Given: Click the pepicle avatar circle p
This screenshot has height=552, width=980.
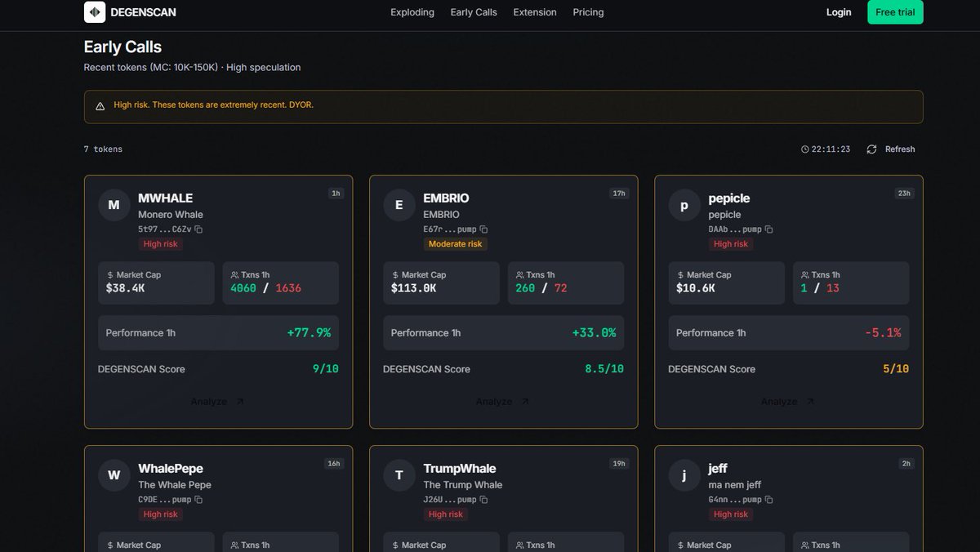Looking at the screenshot, I should pyautogui.click(x=684, y=205).
